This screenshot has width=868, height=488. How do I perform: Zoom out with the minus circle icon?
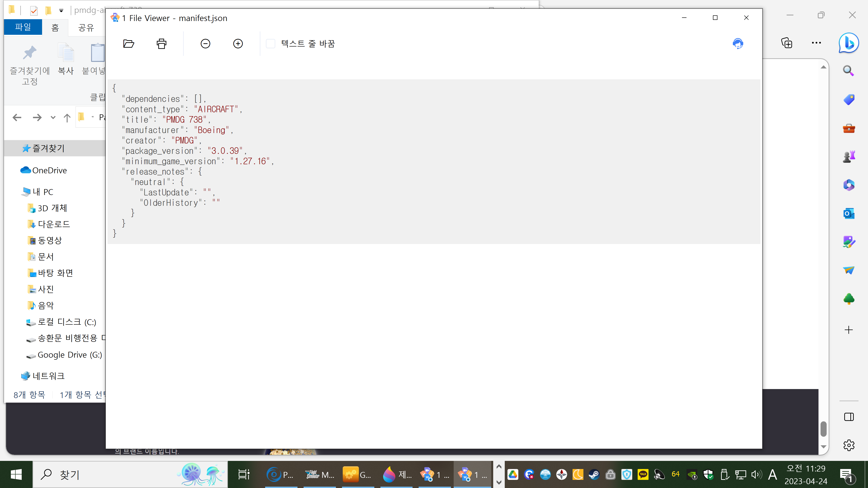tap(205, 44)
